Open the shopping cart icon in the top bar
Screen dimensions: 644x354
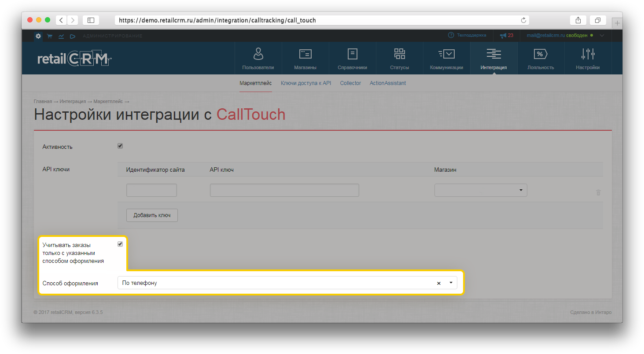click(49, 36)
